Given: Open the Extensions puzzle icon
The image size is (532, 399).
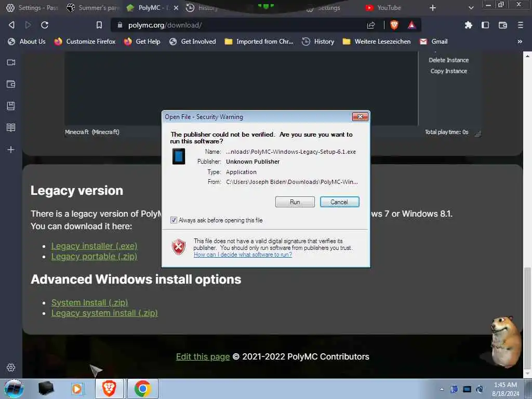Looking at the screenshot, I should click(x=468, y=25).
